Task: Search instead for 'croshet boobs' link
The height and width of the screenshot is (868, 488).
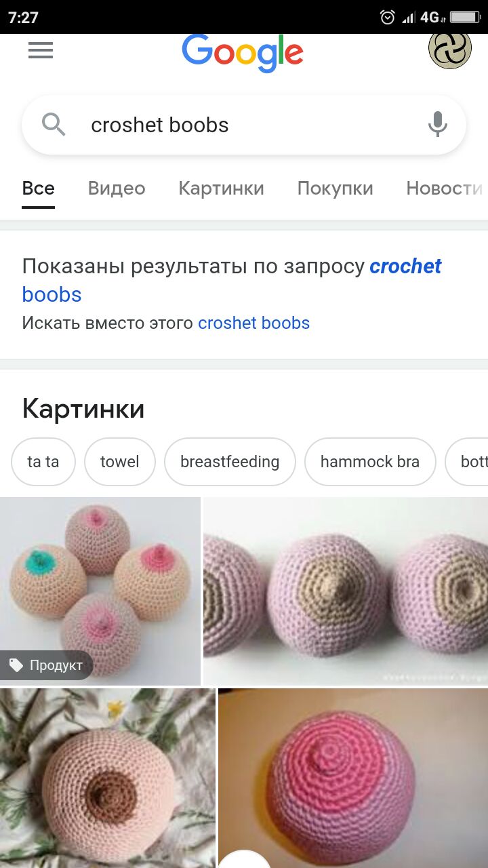Action: pyautogui.click(x=253, y=323)
